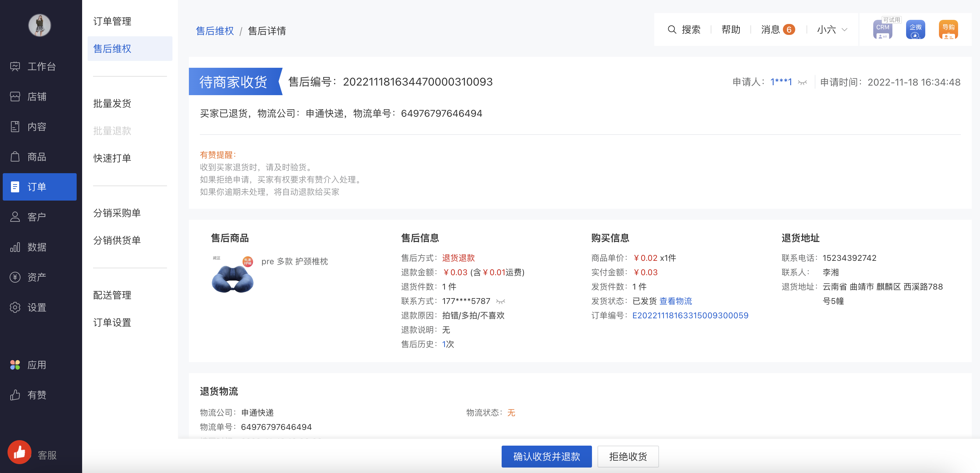This screenshot has width=980, height=473.
Task: Open 快速打单 menu item
Action: (x=112, y=158)
